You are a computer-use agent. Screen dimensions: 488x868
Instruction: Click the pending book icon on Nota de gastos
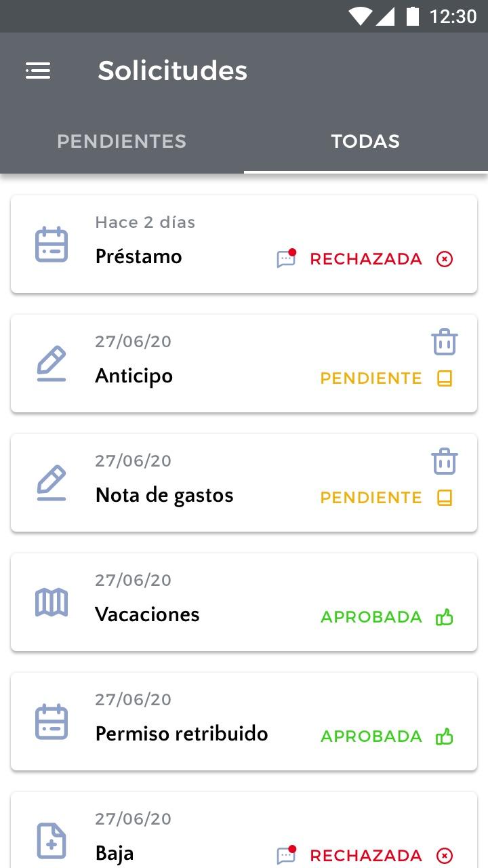point(445,498)
